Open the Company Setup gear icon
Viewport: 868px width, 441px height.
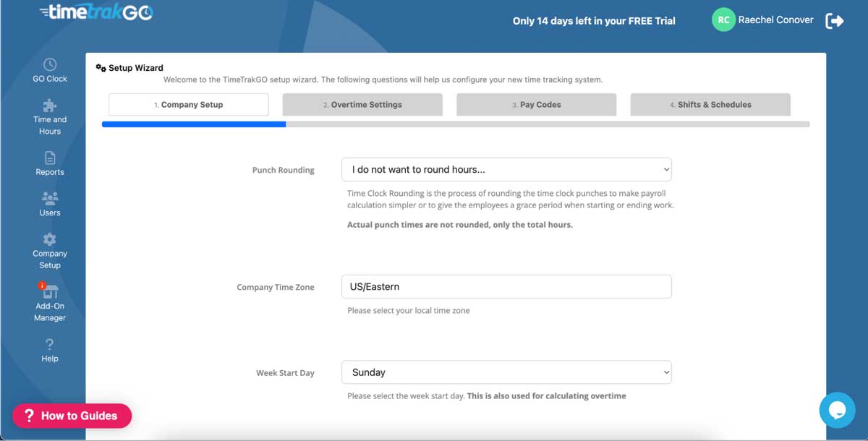click(50, 239)
